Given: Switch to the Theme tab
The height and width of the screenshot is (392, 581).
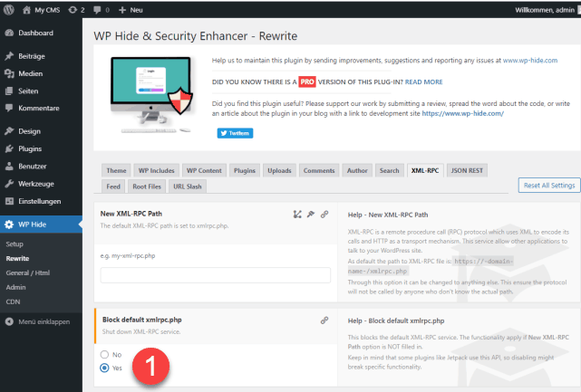Looking at the screenshot, I should pyautogui.click(x=116, y=170).
